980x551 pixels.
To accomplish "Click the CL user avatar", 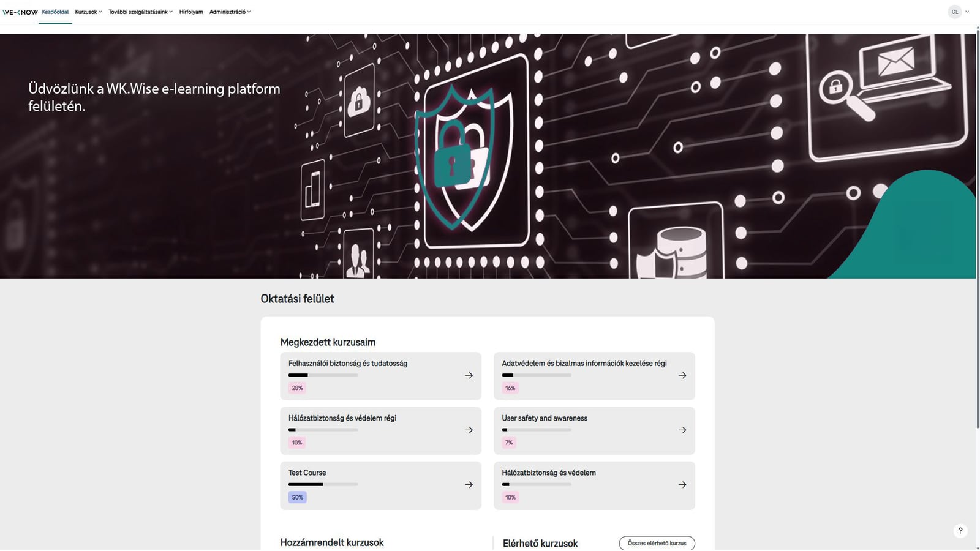I will click(x=954, y=12).
